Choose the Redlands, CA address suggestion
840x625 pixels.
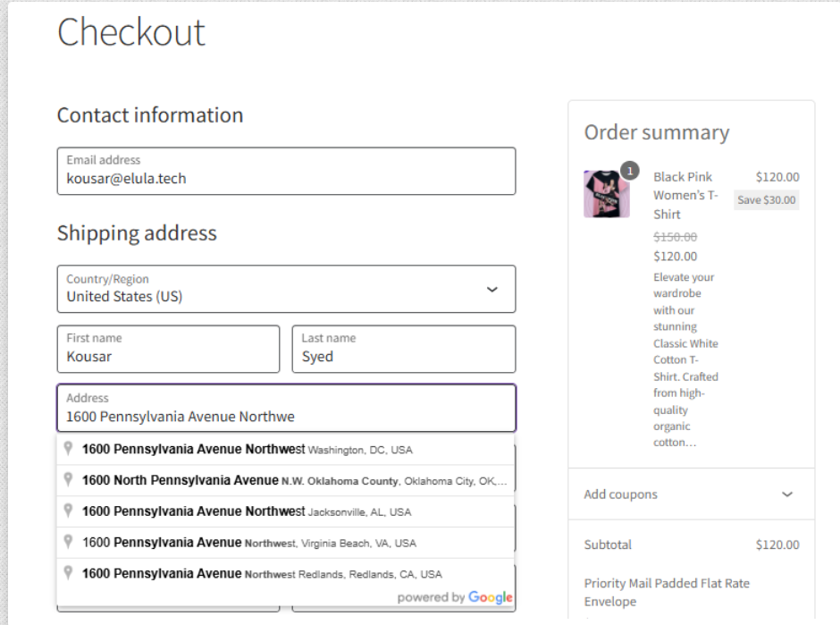286,573
